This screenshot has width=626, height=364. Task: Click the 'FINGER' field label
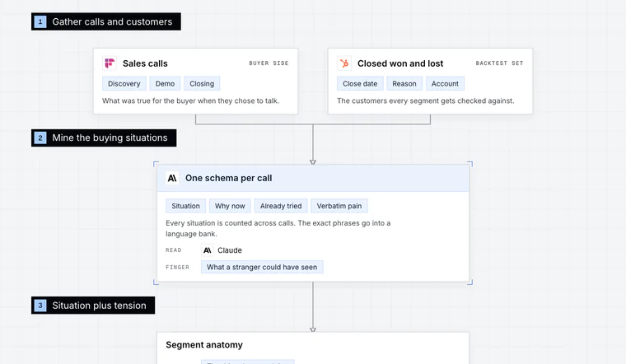pos(177,268)
